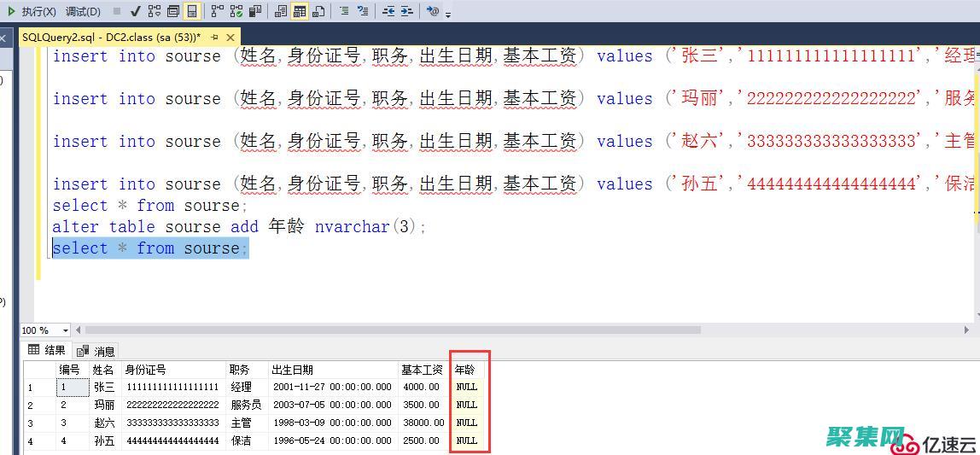Toggle IntelliSense enabled button
980x455 pixels.
click(192, 11)
